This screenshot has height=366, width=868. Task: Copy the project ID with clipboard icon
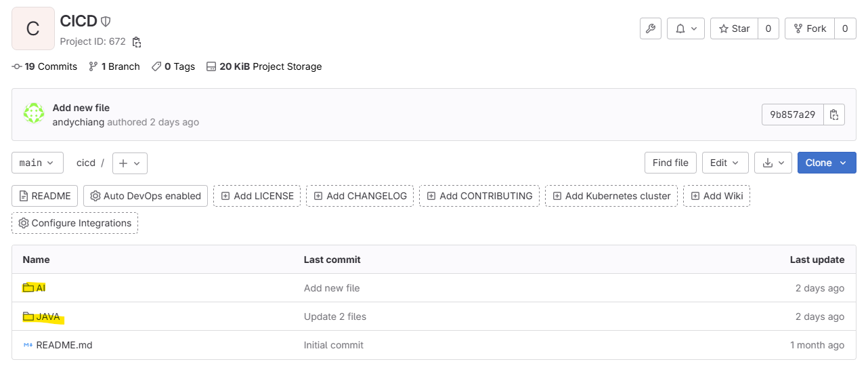coord(137,42)
